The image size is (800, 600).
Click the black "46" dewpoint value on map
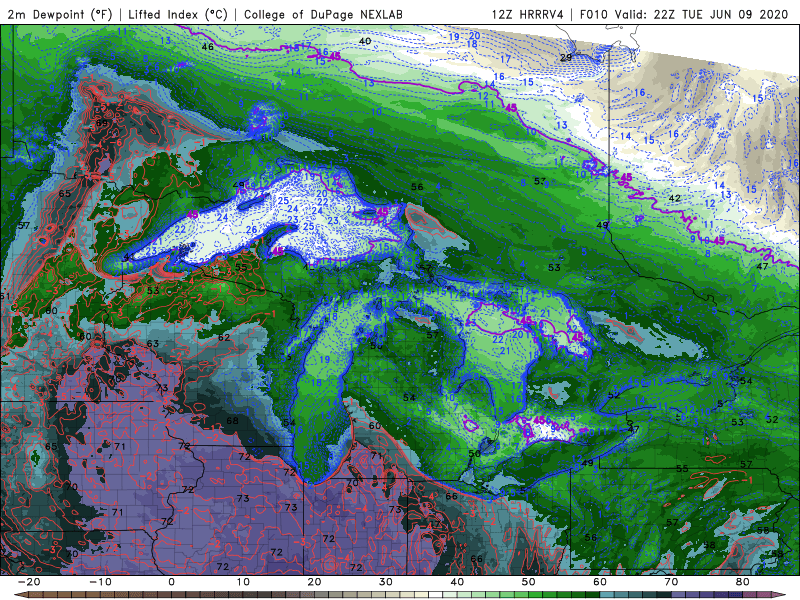click(x=207, y=47)
